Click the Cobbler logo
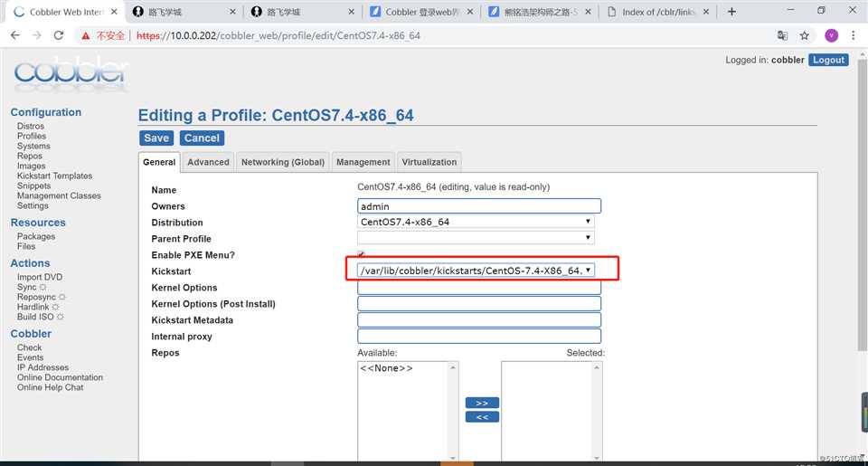The image size is (868, 466). [71, 73]
